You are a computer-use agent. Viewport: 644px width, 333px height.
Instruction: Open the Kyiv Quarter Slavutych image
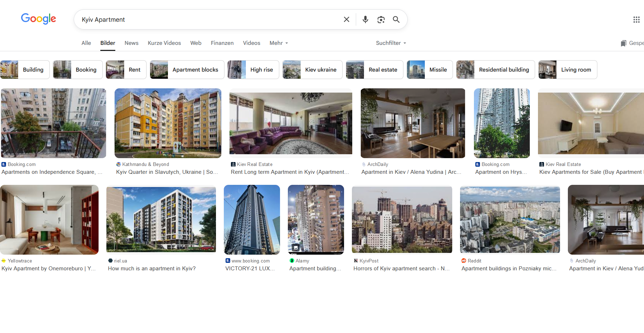168,123
